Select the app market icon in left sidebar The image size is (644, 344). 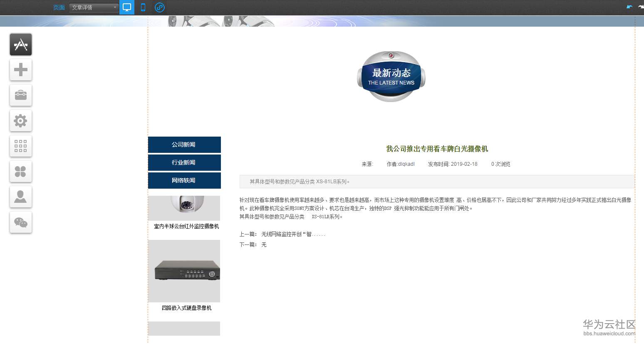pos(20,44)
